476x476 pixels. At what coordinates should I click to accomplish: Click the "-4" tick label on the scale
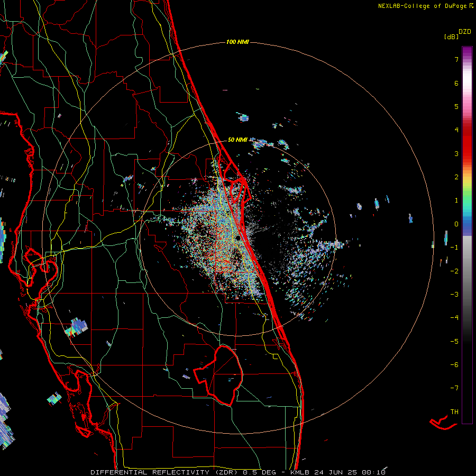tap(454, 317)
